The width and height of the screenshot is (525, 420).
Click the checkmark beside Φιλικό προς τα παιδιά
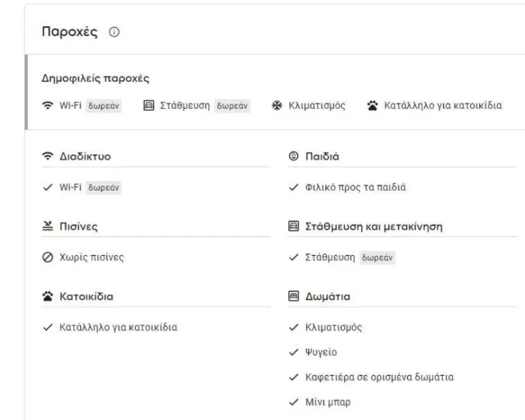coord(293,187)
